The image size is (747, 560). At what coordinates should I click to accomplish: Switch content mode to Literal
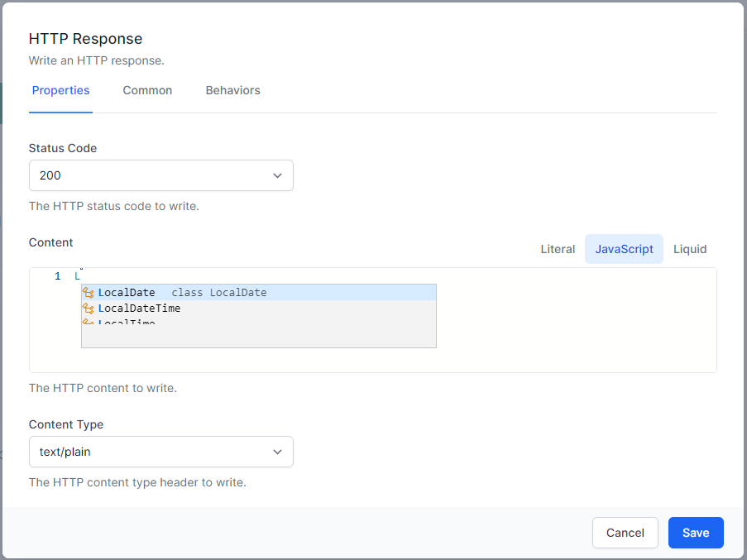point(558,249)
